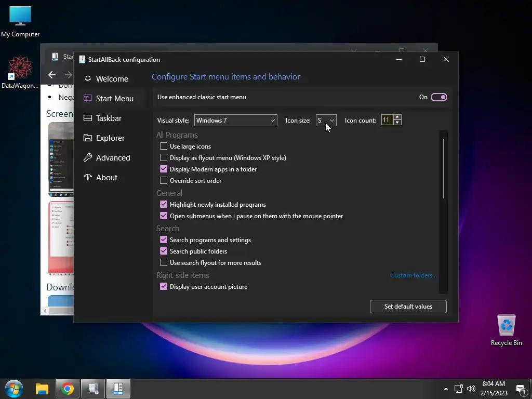Click the Explorer folder sidebar icon
Screen dimensions: 532x399
[x=87, y=138]
